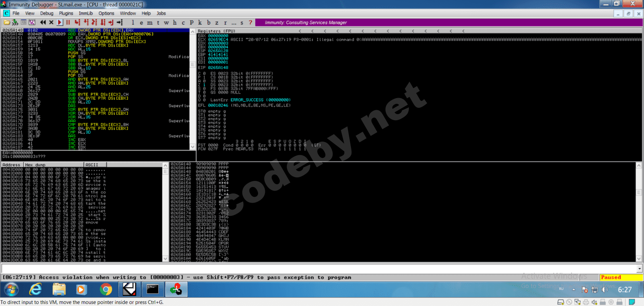Expand the command bar history dropdown
The height and width of the screenshot is (306, 644).
[640, 269]
